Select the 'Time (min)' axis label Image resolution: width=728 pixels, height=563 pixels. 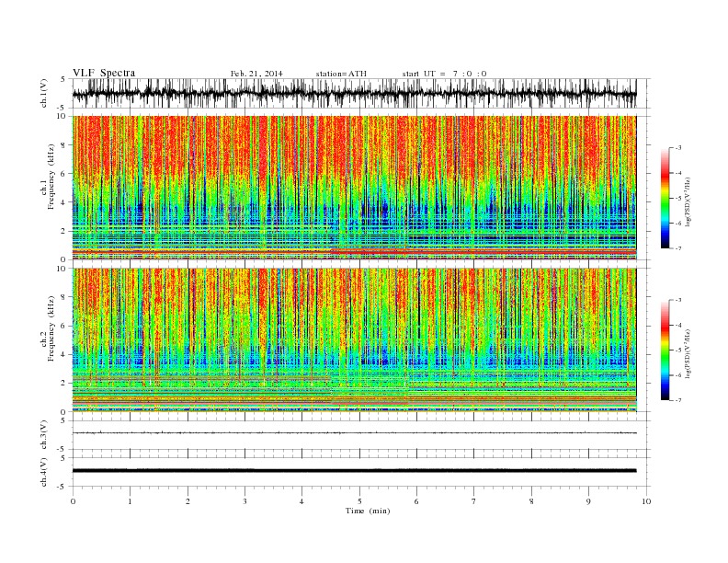368,511
